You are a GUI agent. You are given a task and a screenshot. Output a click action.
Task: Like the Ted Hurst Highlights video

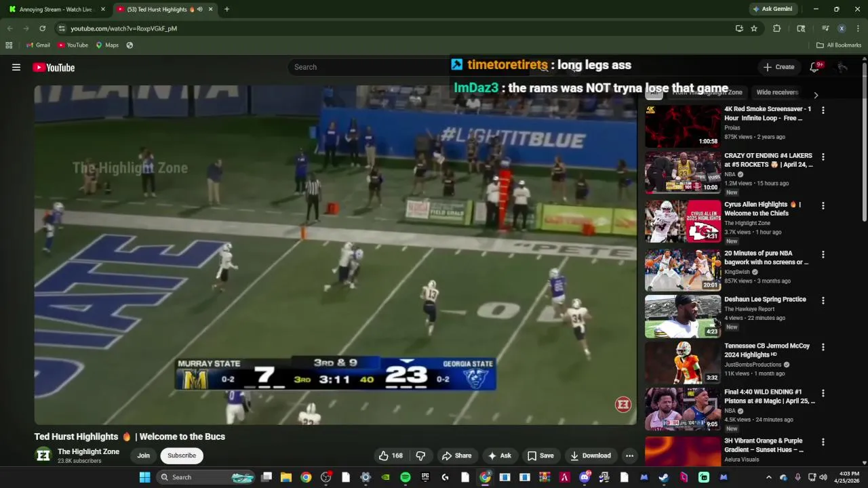[x=391, y=455]
